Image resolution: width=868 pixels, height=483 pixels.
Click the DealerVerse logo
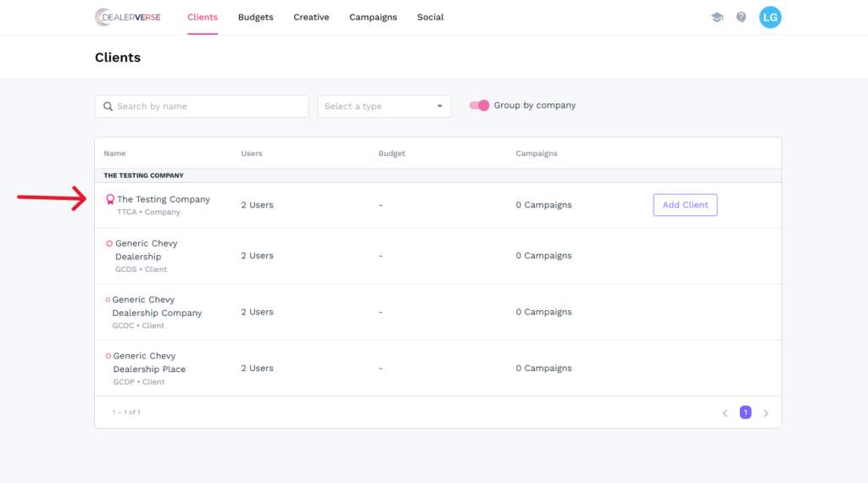[x=127, y=17]
